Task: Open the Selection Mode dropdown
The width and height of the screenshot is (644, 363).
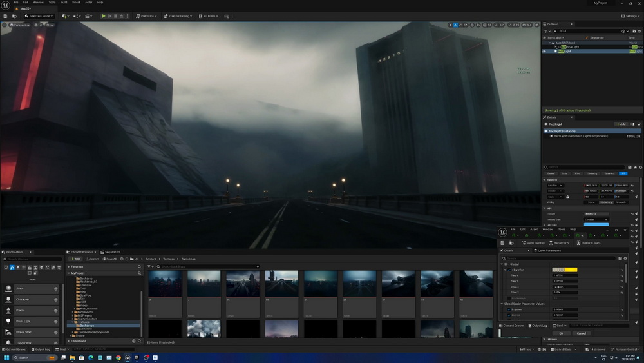Action: click(x=39, y=16)
